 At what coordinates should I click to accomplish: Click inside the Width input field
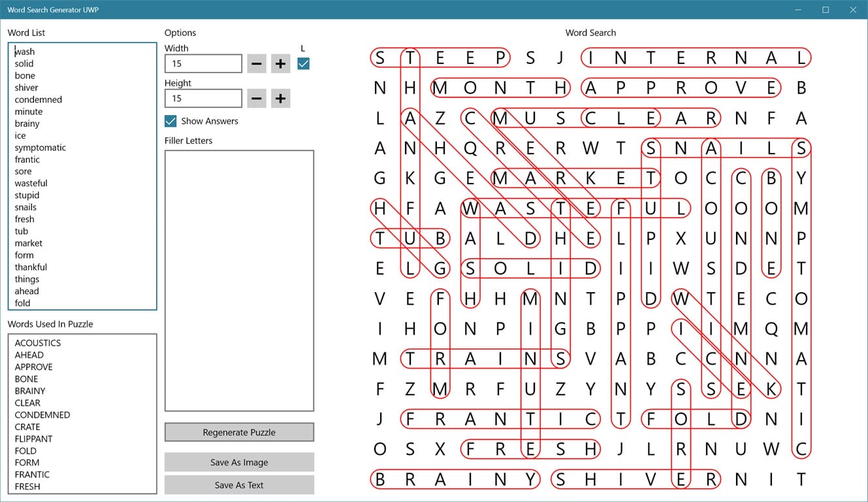[x=202, y=63]
